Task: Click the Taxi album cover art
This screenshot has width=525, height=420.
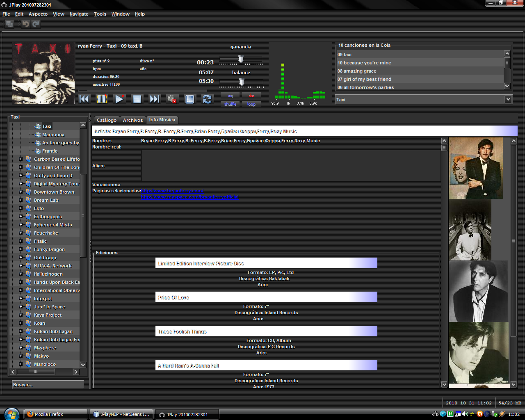Action: pos(43,73)
